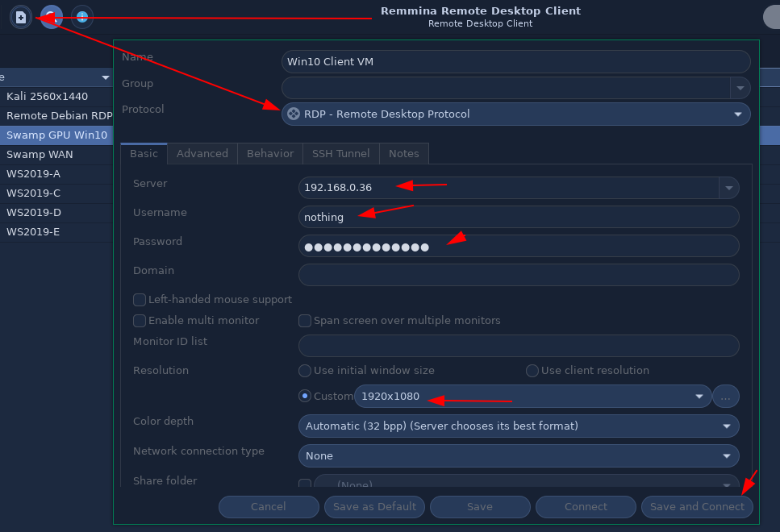Click the Username field
The width and height of the screenshot is (780, 532).
coord(519,218)
